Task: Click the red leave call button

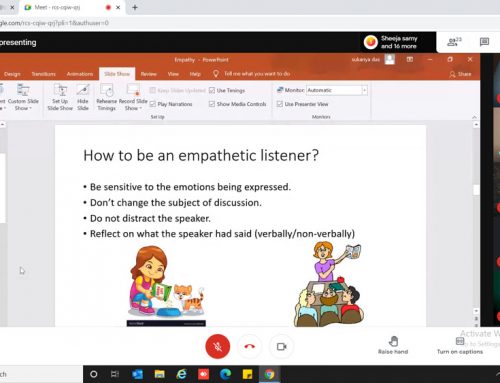Action: pyautogui.click(x=249, y=347)
